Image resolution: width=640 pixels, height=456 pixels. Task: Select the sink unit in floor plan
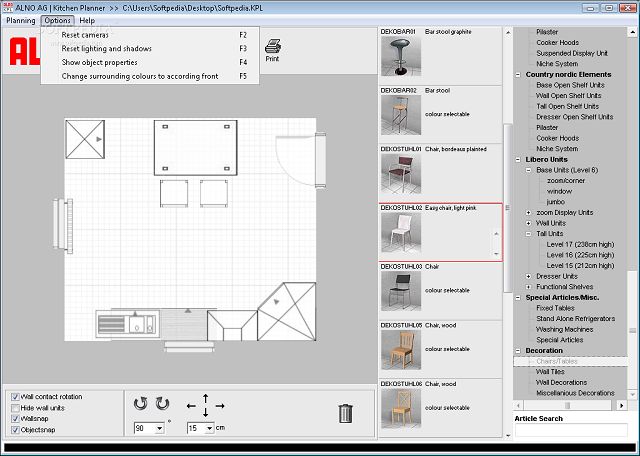click(127, 324)
